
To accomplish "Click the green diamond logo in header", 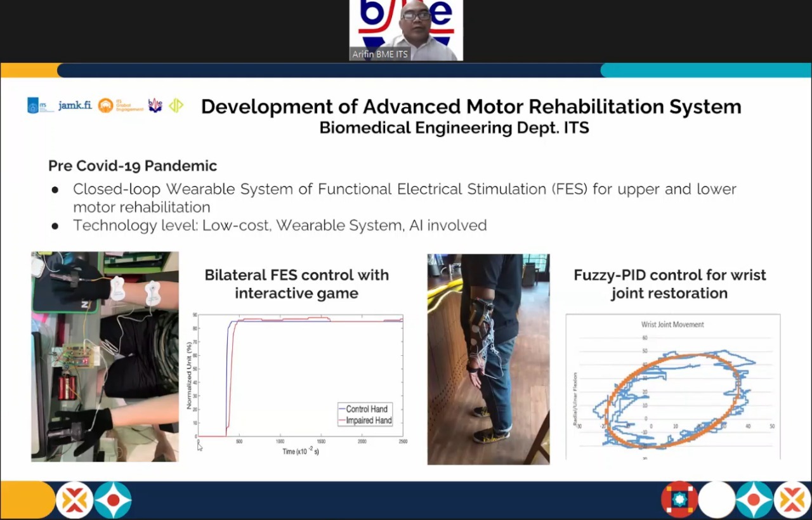I will 176,105.
